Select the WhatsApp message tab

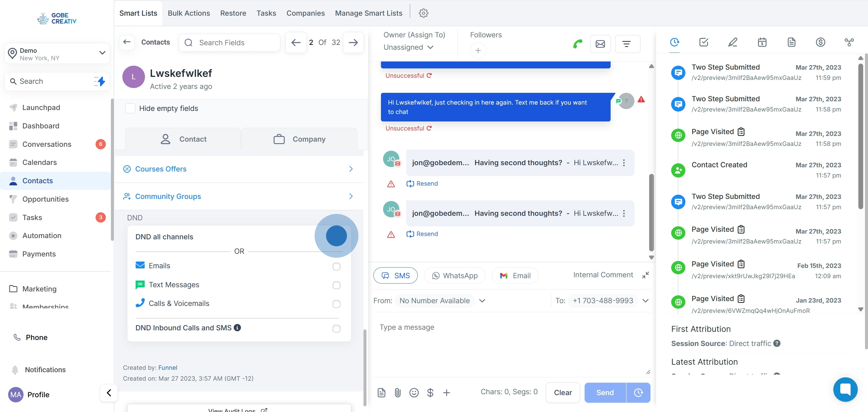(x=454, y=275)
